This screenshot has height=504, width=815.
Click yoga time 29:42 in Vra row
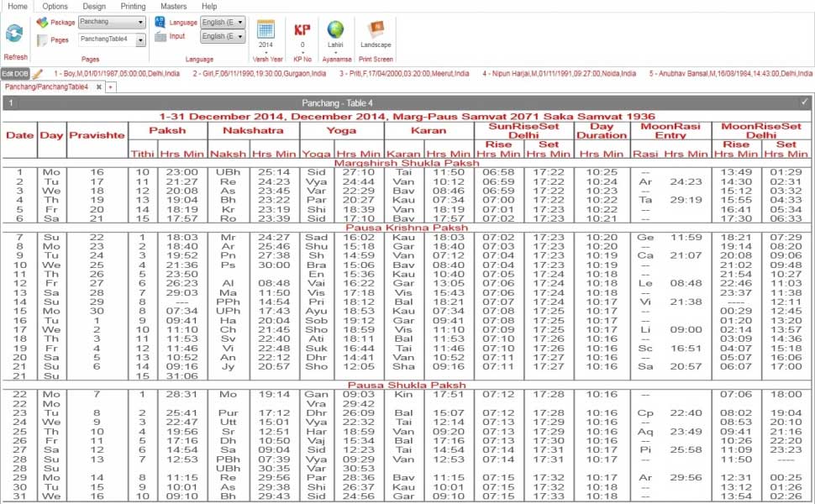tap(358, 404)
